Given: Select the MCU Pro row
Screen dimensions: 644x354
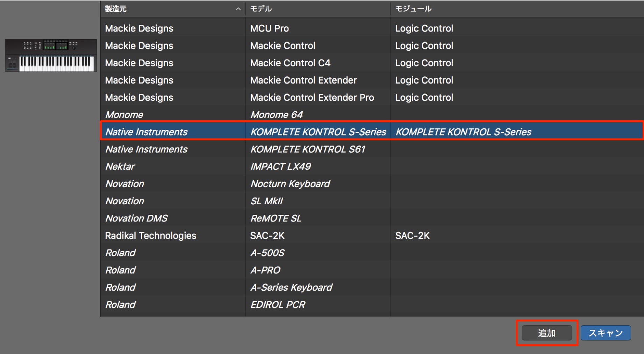Looking at the screenshot, I should [372, 28].
